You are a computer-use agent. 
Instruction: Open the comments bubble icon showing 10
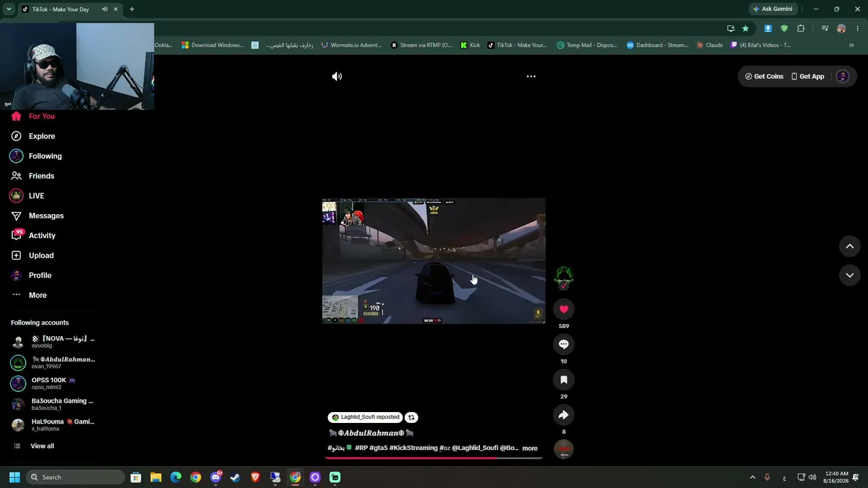(x=564, y=344)
